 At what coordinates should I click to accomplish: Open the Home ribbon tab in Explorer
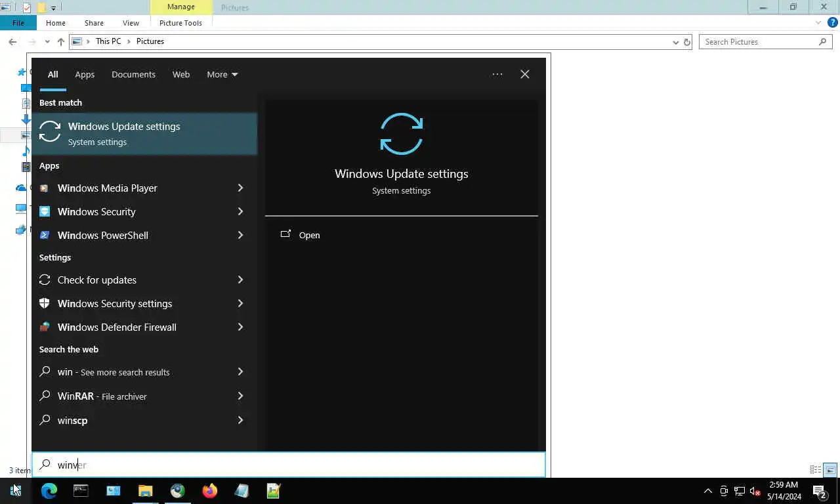[56, 23]
